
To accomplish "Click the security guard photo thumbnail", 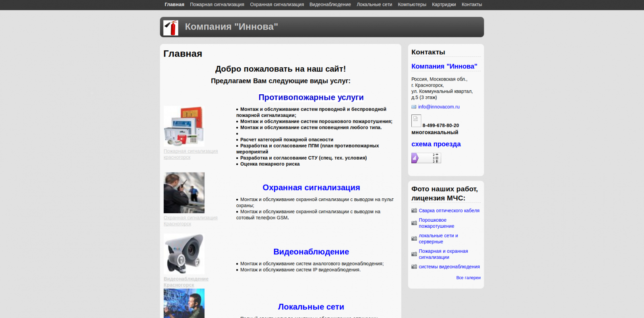I will click(184, 193).
